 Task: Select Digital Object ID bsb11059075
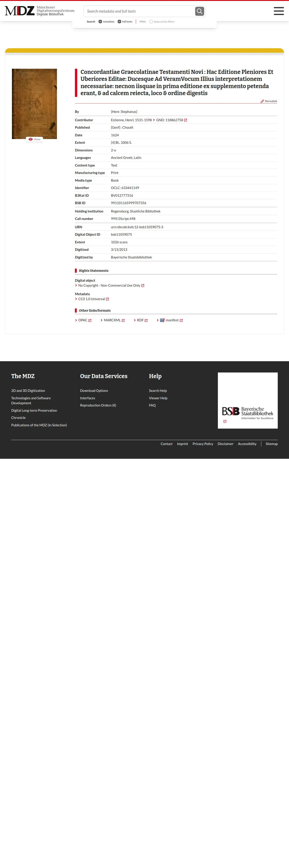pos(122,235)
